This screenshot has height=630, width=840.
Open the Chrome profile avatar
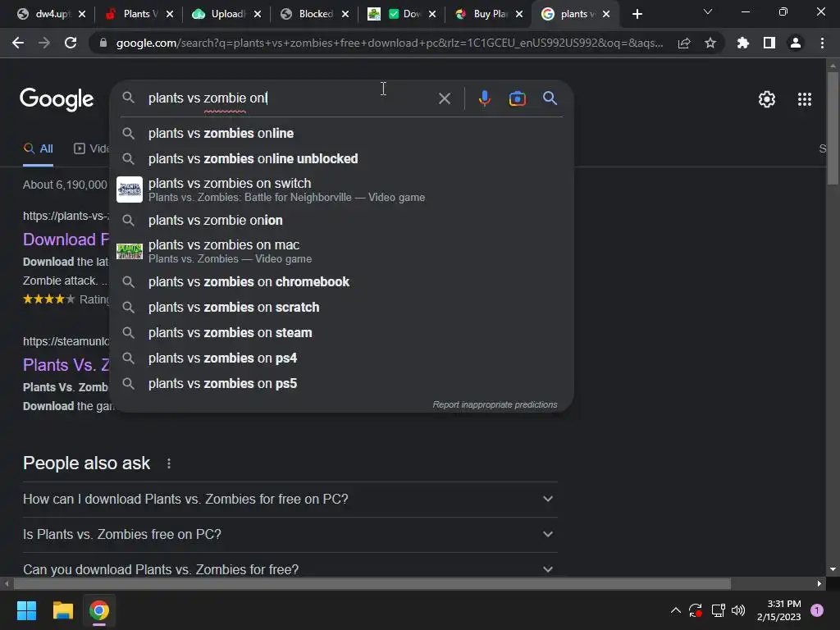795,43
